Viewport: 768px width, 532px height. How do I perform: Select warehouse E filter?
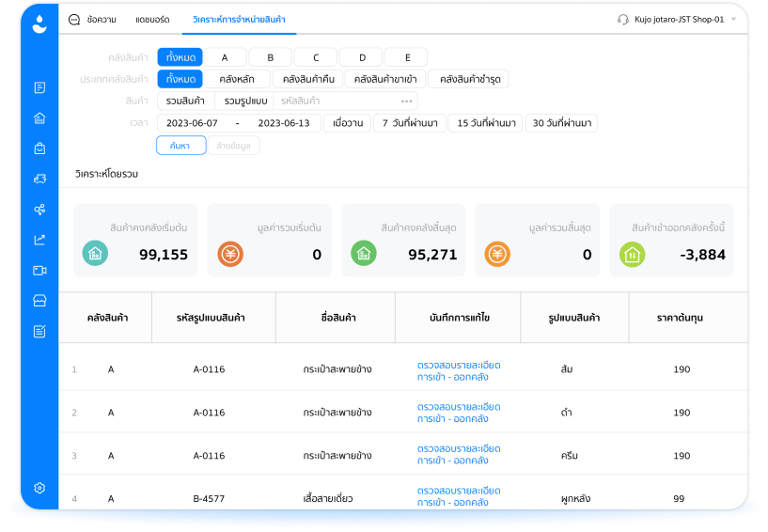point(407,57)
